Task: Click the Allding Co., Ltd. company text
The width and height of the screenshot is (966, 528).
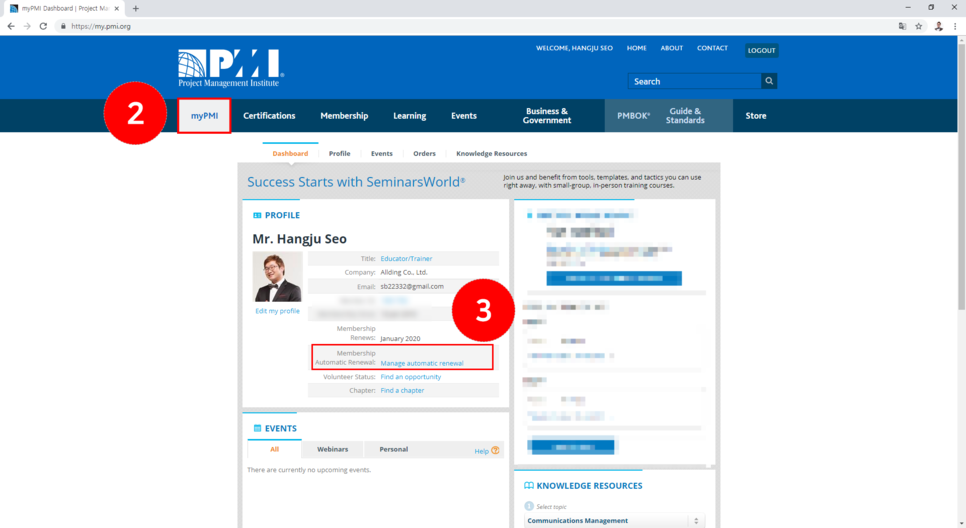Action: pos(404,272)
